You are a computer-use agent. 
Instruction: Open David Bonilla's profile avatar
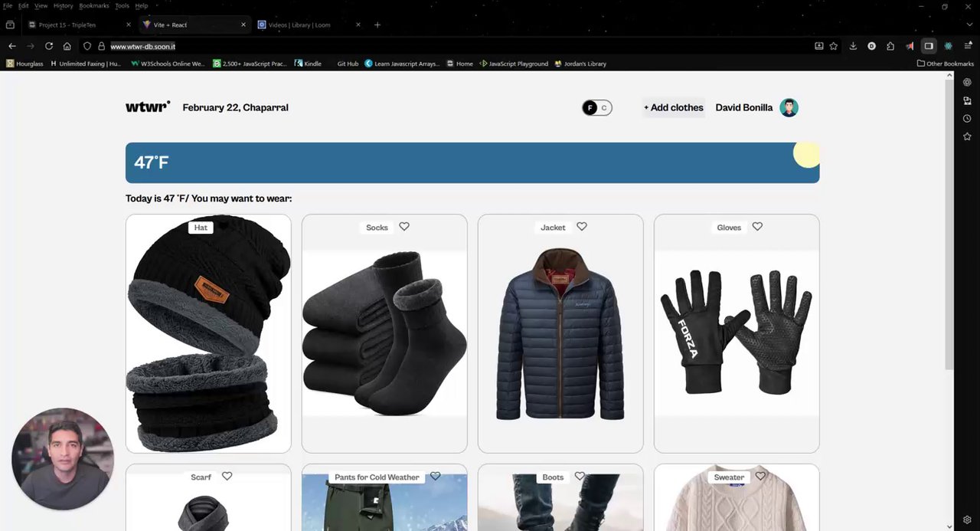[789, 107]
